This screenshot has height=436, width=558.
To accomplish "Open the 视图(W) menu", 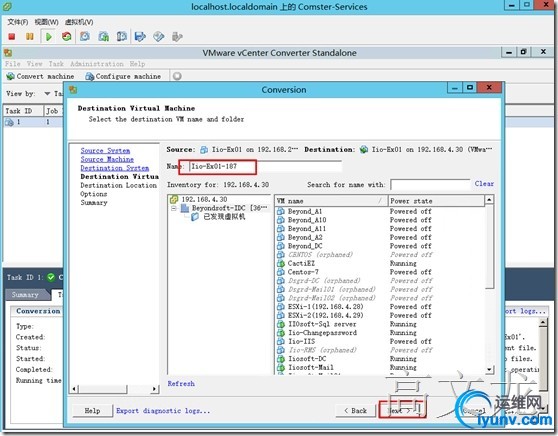I will pos(47,22).
